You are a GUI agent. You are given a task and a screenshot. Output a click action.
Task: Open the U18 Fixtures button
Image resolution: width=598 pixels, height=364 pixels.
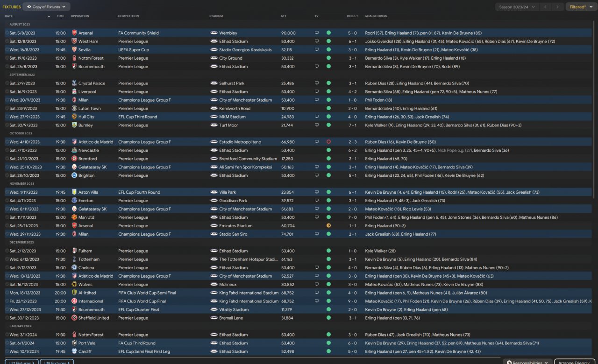click(x=57, y=362)
